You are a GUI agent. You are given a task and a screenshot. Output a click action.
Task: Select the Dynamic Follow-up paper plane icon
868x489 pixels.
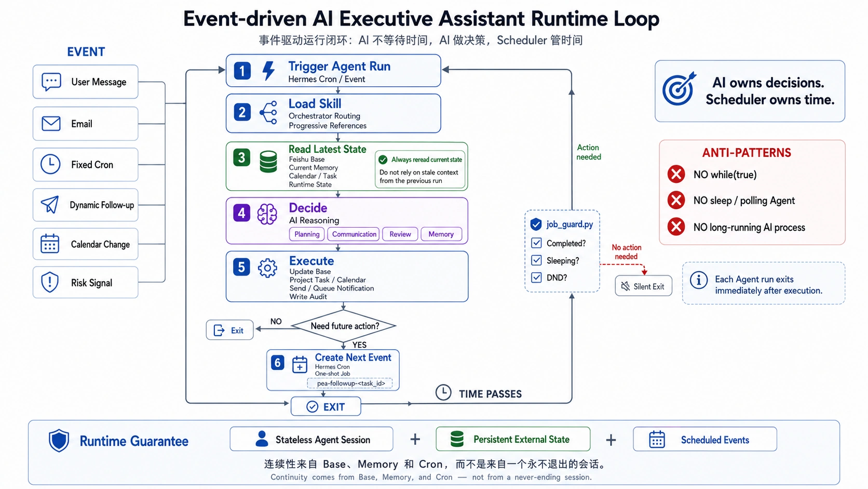[x=50, y=205]
